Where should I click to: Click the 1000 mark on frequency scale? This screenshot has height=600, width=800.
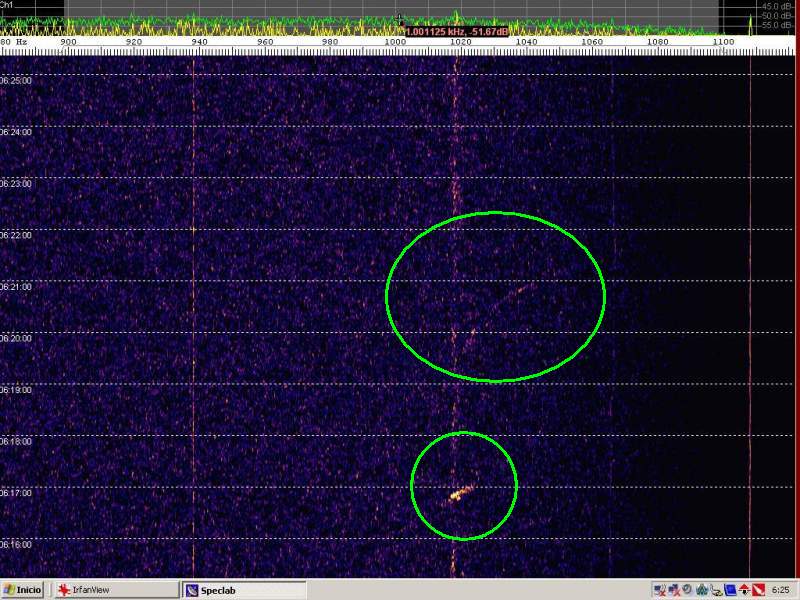tap(395, 42)
